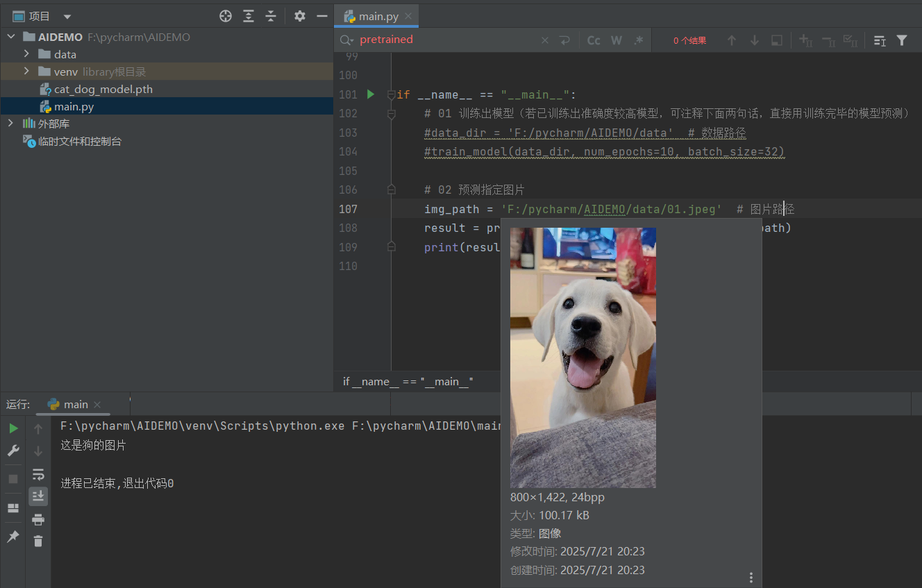
Task: Print the console output
Action: [x=38, y=519]
